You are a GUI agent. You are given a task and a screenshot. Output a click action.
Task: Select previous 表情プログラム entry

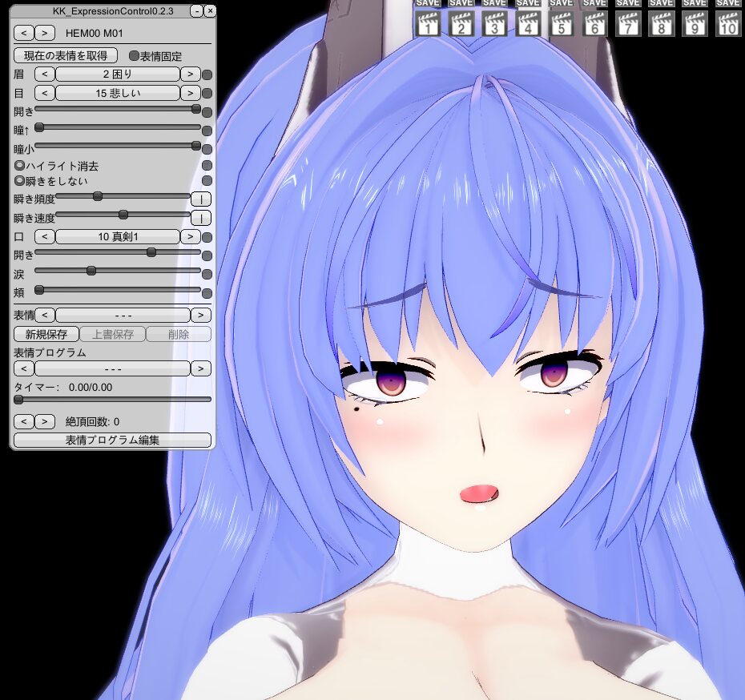tap(24, 368)
